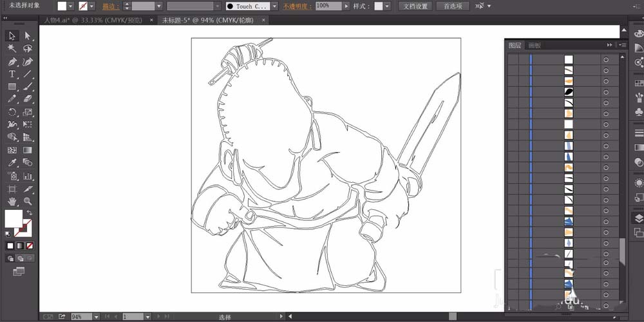Select the Eraser tool
The image size is (644, 322).
pos(28,99)
